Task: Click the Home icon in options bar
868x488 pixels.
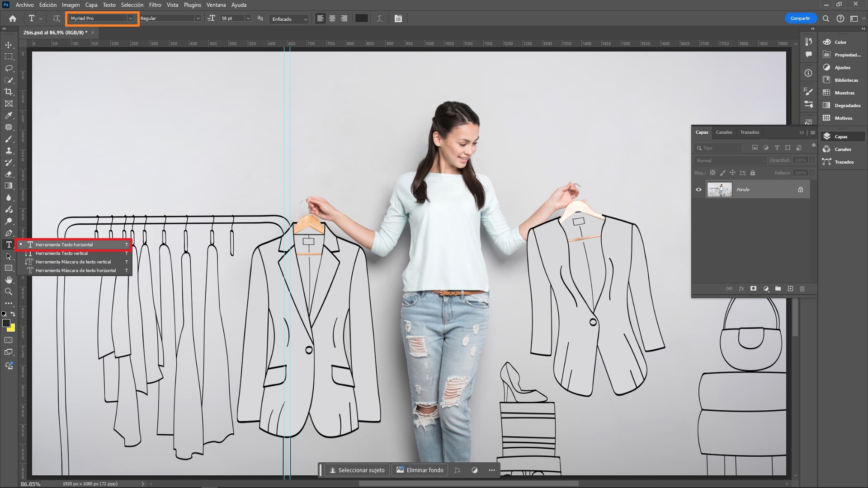Action: pyautogui.click(x=13, y=19)
